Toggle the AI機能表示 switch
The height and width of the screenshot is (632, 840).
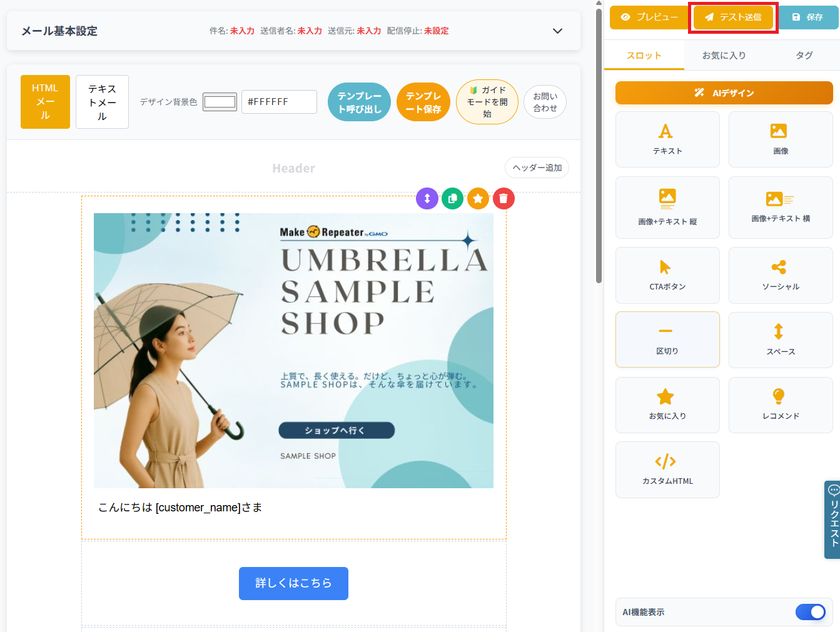[x=810, y=612]
